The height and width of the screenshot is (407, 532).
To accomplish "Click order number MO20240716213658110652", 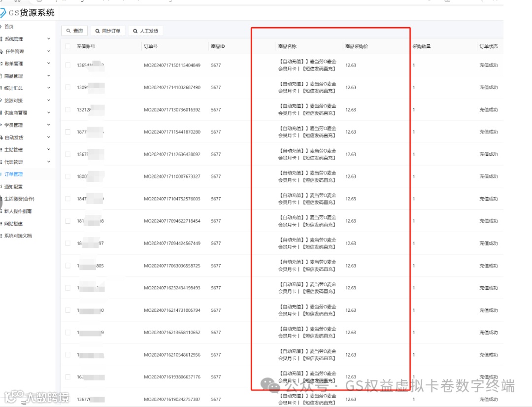I will [x=172, y=332].
